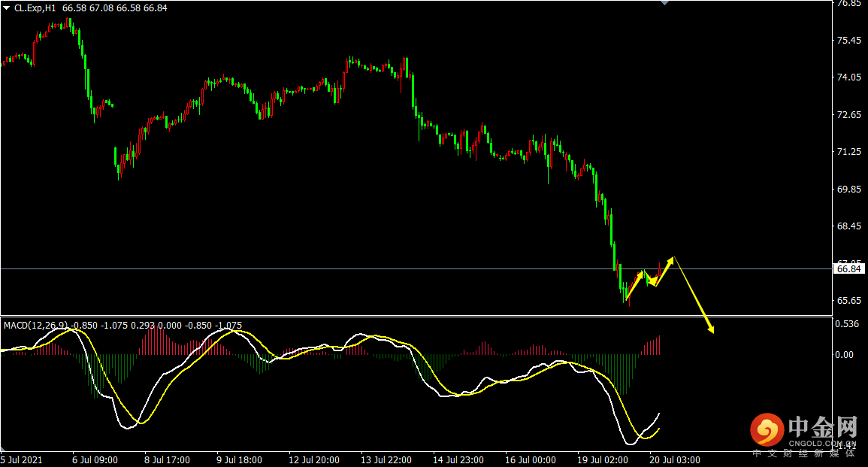Click the 0.00 MACD zero level label
This screenshot has width=868, height=467.
click(846, 355)
